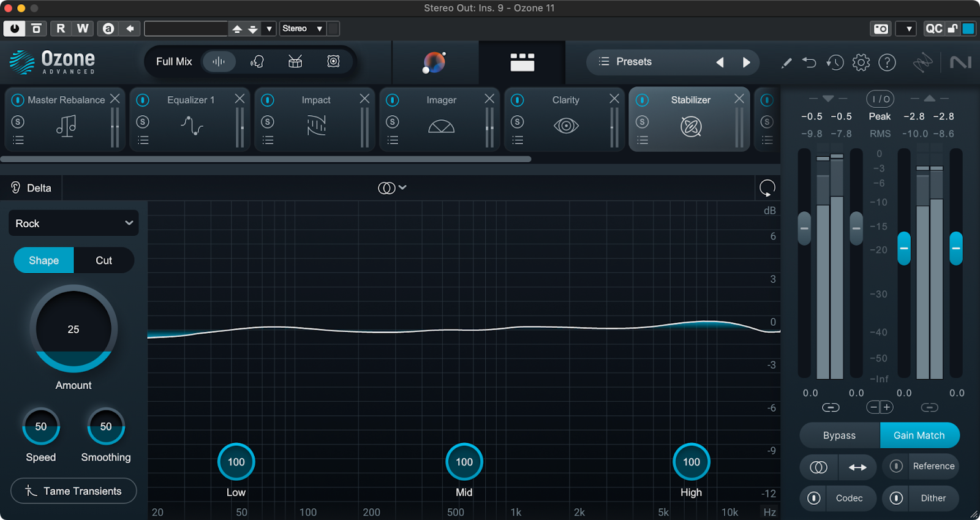This screenshot has width=980, height=520.
Task: Open the Codec panel
Action: tap(849, 499)
